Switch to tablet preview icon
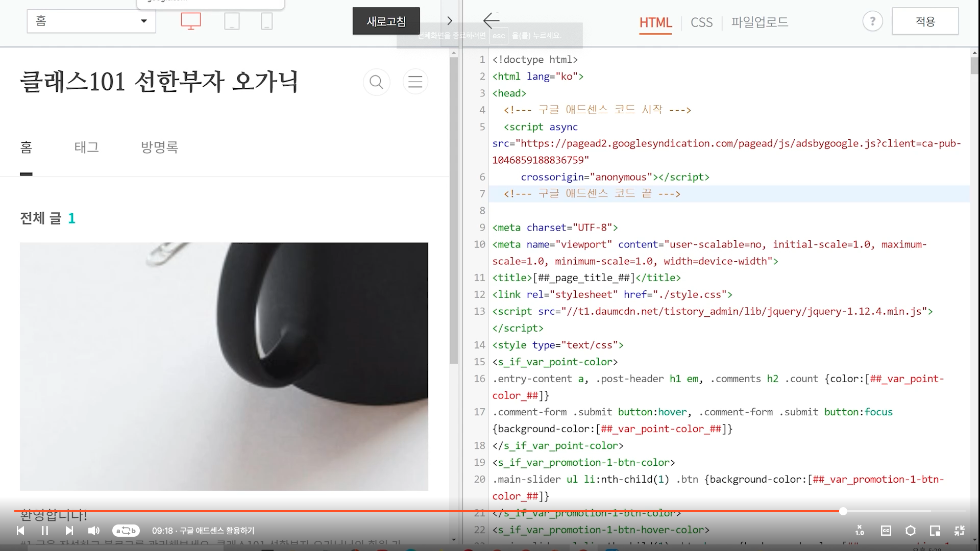980x551 pixels. tap(232, 21)
